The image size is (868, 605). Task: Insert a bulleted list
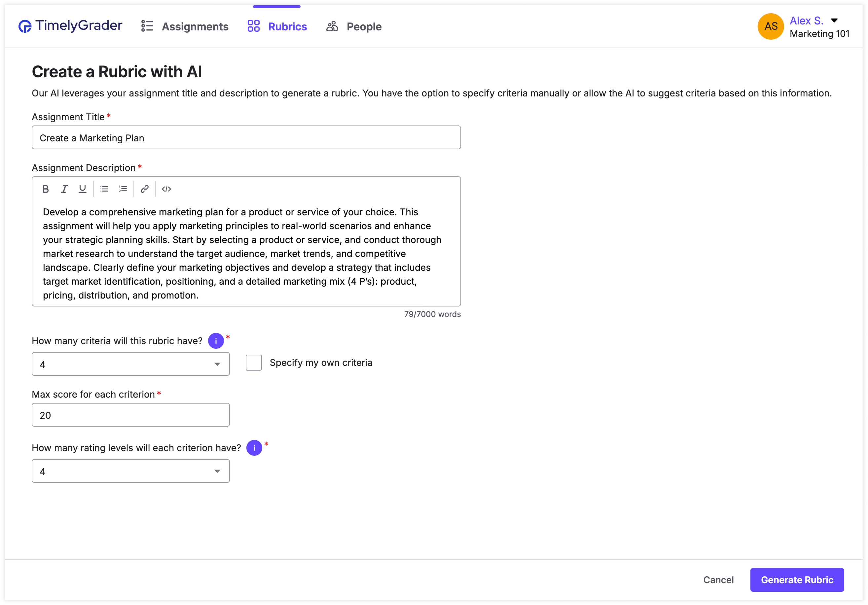point(104,189)
